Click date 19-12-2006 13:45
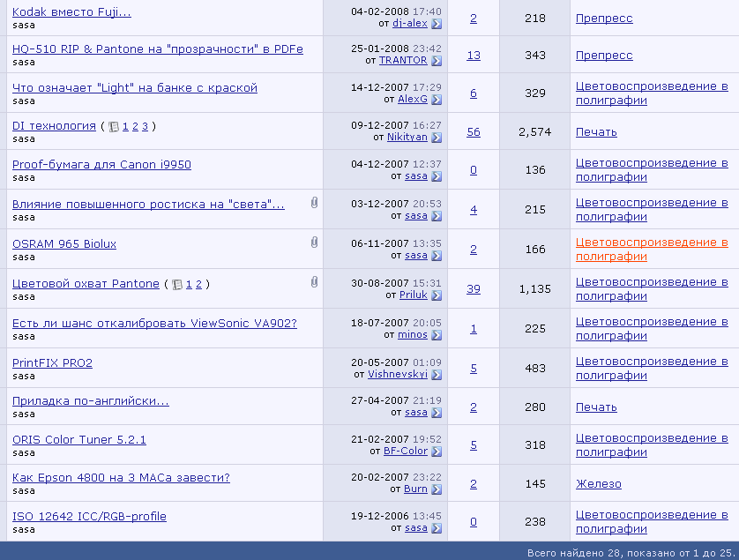This screenshot has height=560, width=739. coord(396,516)
